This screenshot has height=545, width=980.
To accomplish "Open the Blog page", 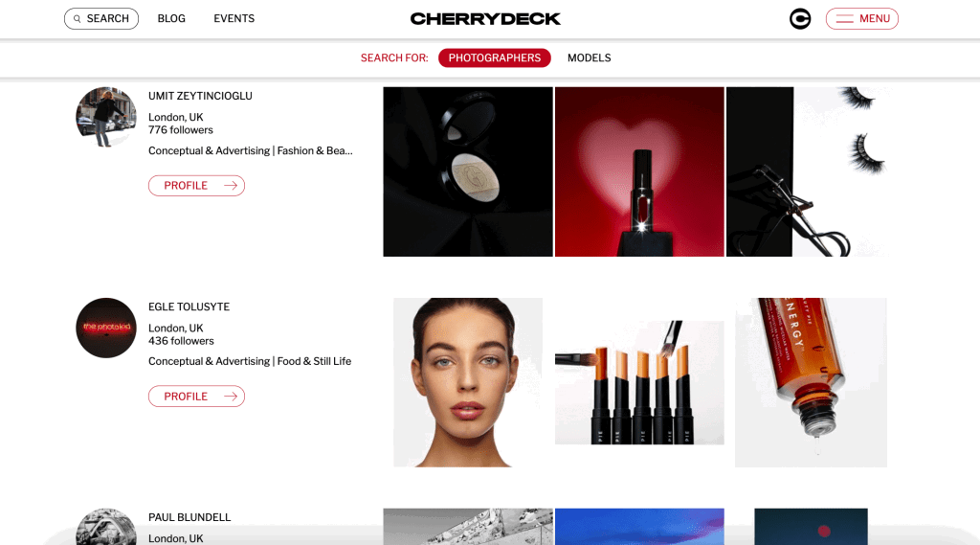I will 171,19.
